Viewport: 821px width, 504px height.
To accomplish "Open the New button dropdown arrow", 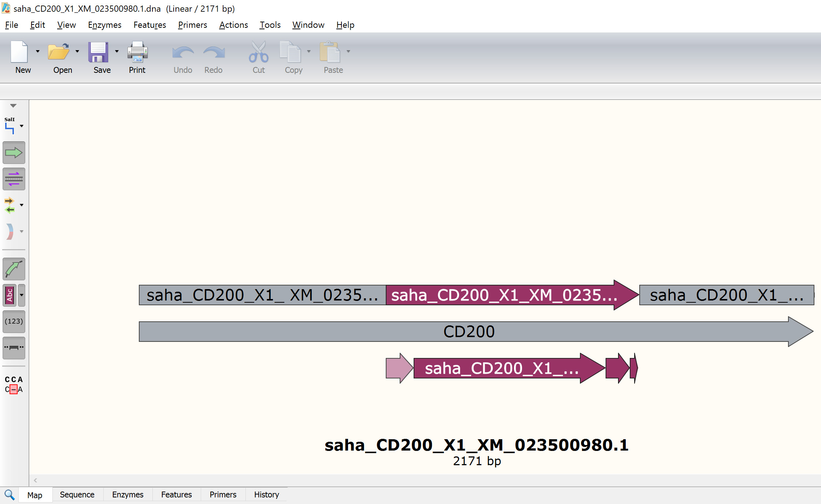I will [x=38, y=51].
